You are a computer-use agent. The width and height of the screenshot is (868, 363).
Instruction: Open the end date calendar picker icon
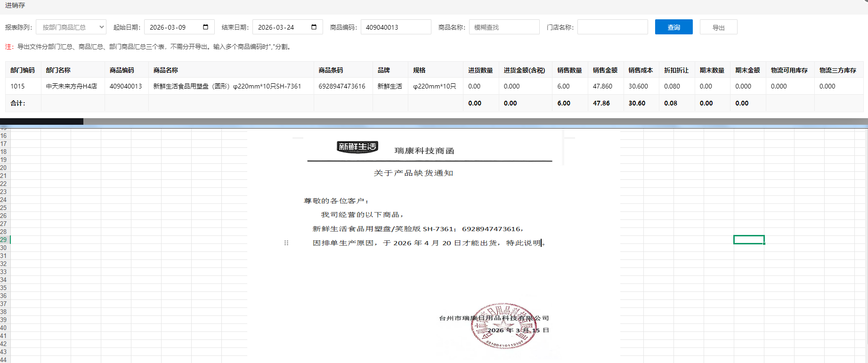[x=314, y=27]
